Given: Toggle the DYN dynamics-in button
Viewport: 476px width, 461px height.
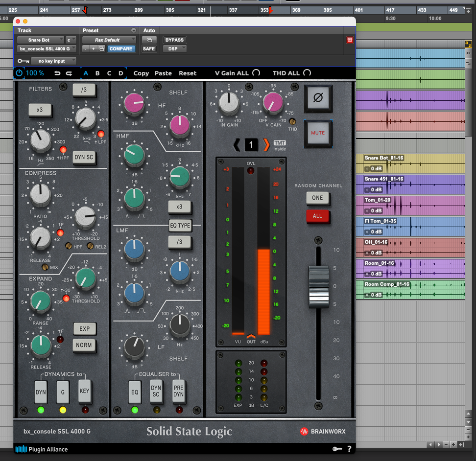Looking at the screenshot, I should pyautogui.click(x=41, y=392).
